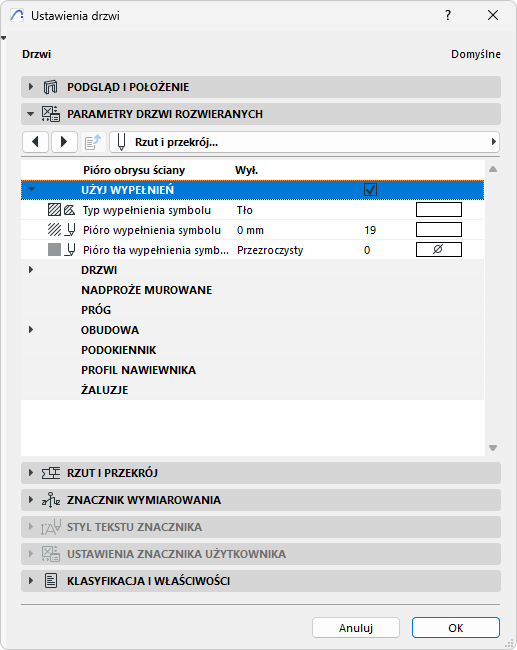Screen dimensions: 517x650
Task: Select Typ wypełnienia symbolu row label
Action: coord(147,210)
